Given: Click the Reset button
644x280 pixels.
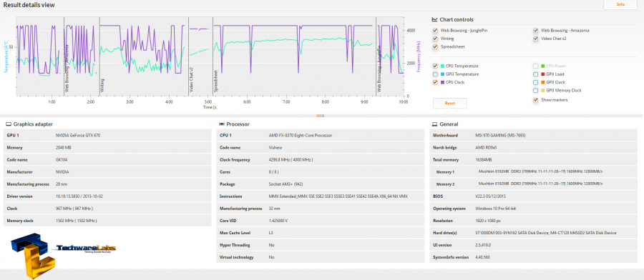Looking at the screenshot, I should 450,104.
